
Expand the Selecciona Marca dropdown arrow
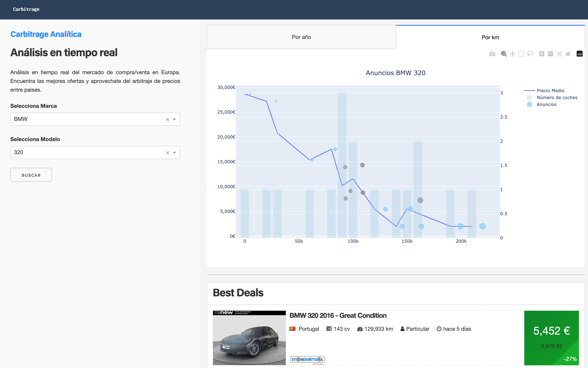(x=174, y=119)
